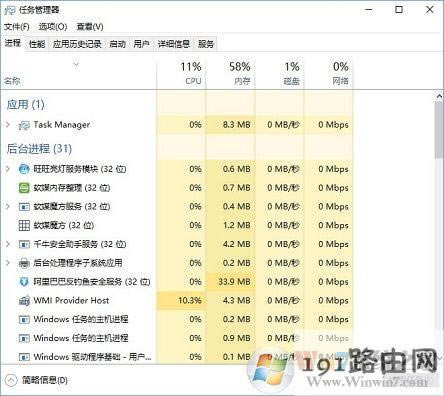This screenshot has width=444, height=396.
Task: Expand the 千牛安全助手服务 process group
Action: 8,244
